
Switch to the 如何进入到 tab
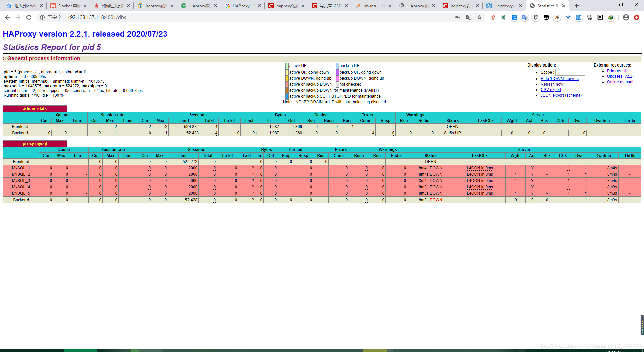coord(112,6)
